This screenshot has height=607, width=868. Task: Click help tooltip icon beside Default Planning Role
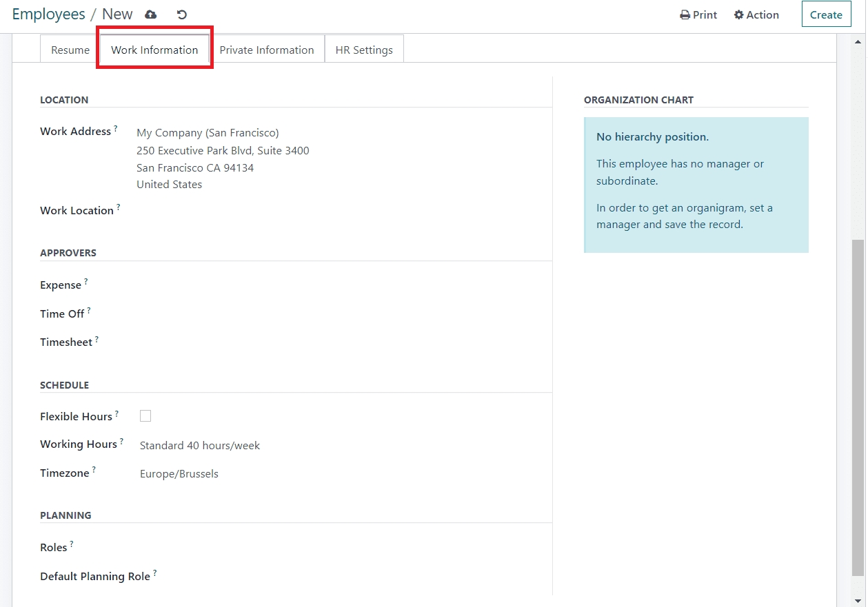click(x=155, y=573)
